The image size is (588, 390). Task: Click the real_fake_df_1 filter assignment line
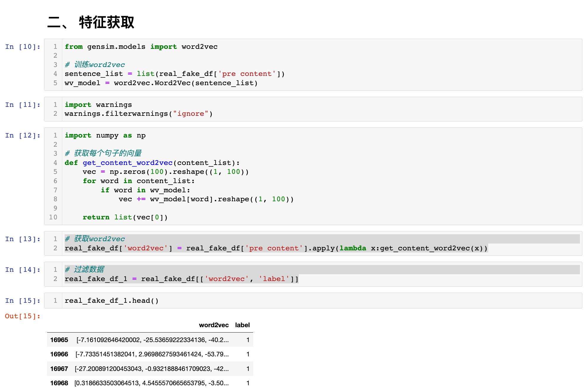[x=181, y=279]
